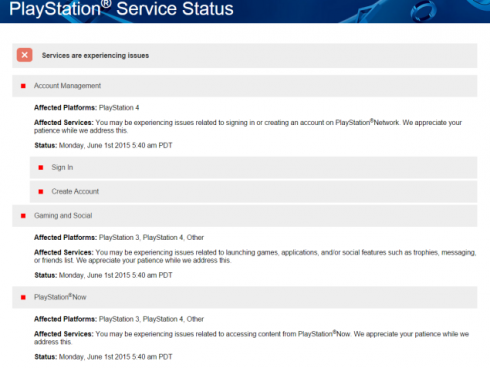Click the PlayStation Service Status heading
490x368 pixels.
[x=121, y=8]
